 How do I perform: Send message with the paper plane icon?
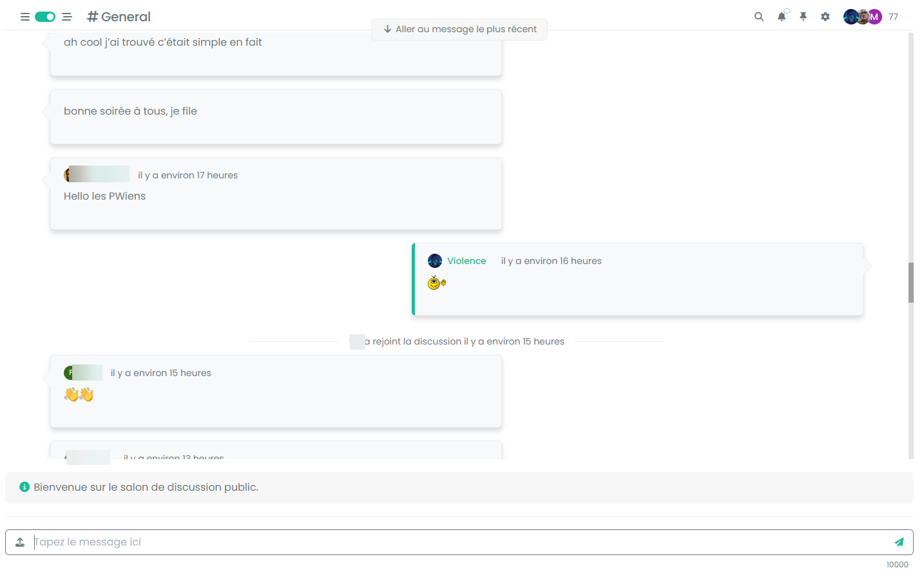[x=899, y=542]
